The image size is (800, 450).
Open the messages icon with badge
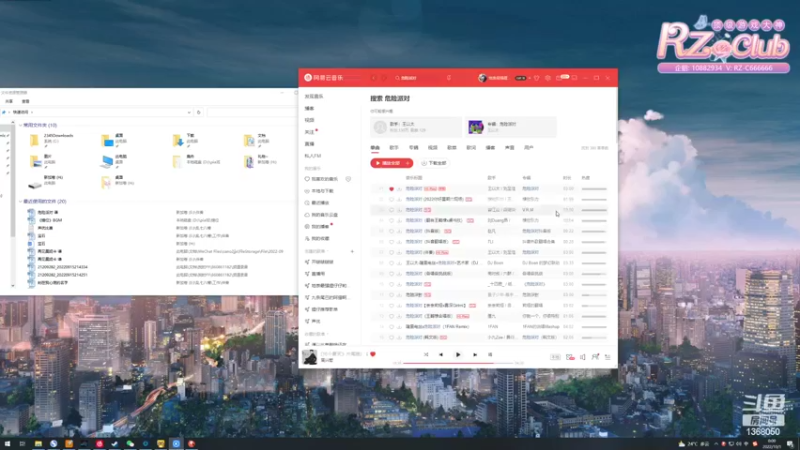pos(561,78)
